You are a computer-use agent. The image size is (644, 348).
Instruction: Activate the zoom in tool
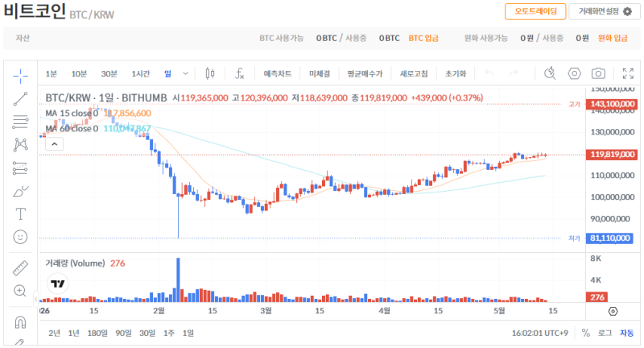(20, 291)
